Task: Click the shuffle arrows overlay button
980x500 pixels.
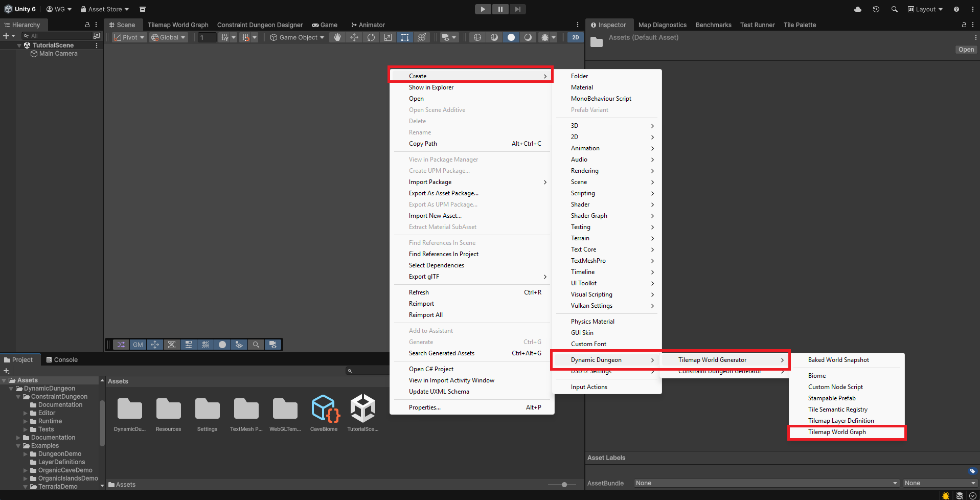Action: (121, 345)
